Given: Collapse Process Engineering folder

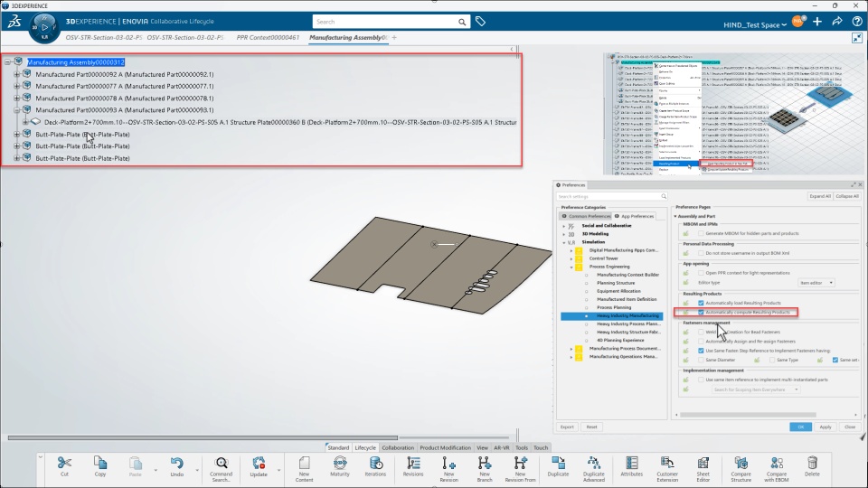Looking at the screenshot, I should pyautogui.click(x=571, y=267).
